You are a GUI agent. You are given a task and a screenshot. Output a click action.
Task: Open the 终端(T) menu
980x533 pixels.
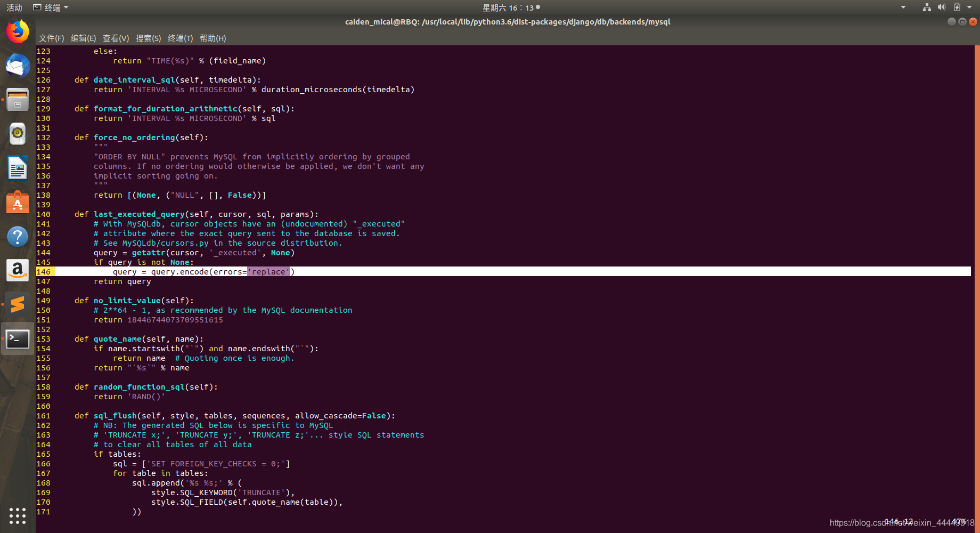[181, 38]
